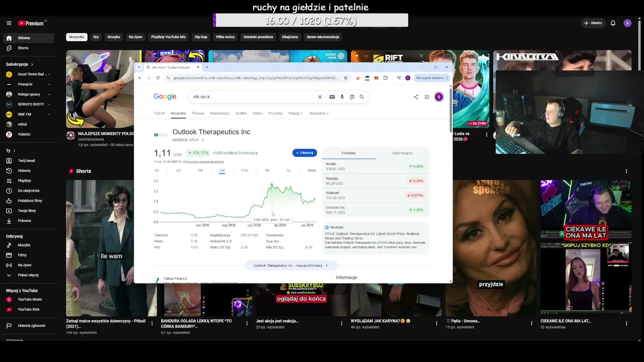
Task: Bookmark this page with the star icon
Action: click(346, 78)
